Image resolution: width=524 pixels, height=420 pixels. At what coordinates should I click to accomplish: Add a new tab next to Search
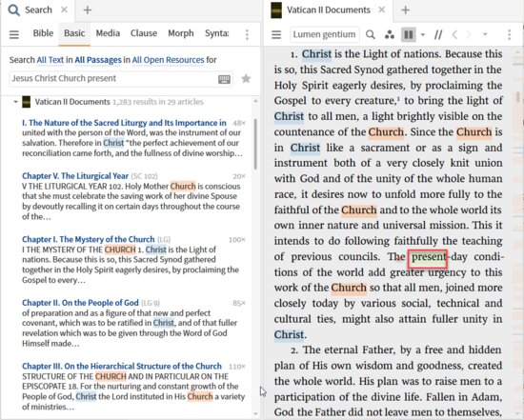click(x=88, y=10)
